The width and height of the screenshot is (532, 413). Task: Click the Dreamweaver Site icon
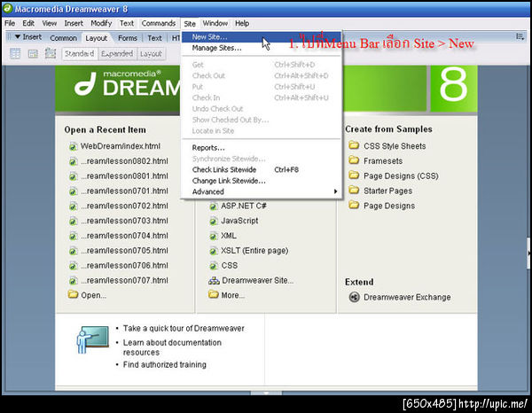(214, 280)
